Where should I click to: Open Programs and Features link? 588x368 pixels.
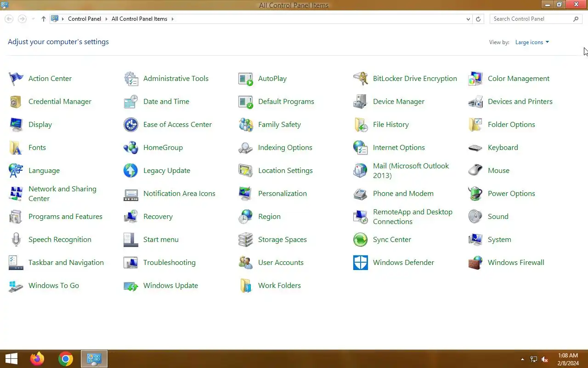[65, 217]
